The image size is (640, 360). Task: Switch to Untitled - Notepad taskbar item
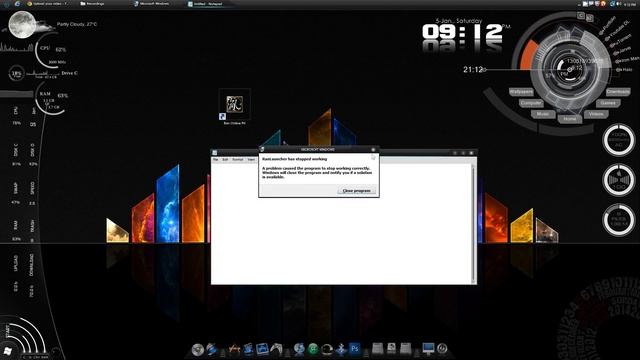(x=205, y=4)
